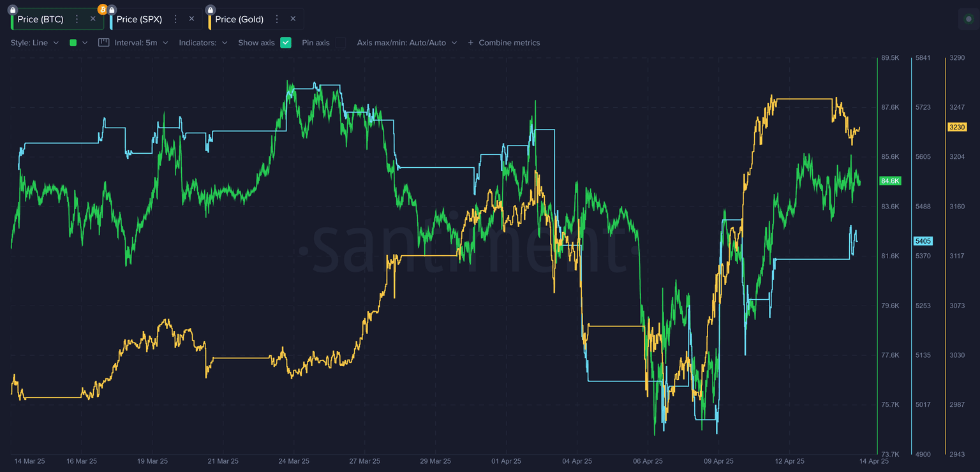Remove the Price (Gold) metric with its X

click(x=293, y=19)
